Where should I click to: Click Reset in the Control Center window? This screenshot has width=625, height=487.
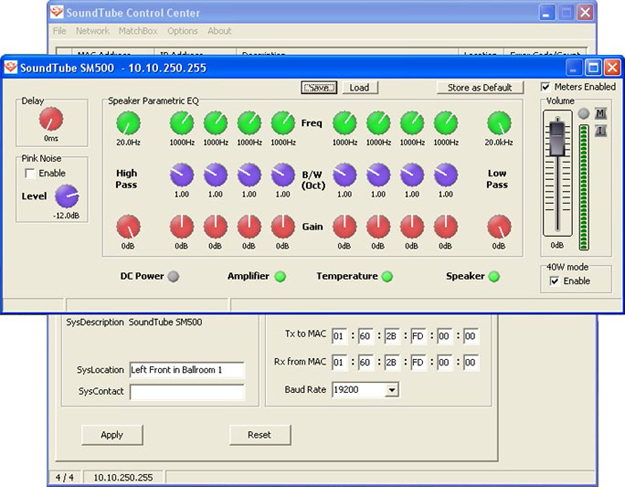coord(259,435)
